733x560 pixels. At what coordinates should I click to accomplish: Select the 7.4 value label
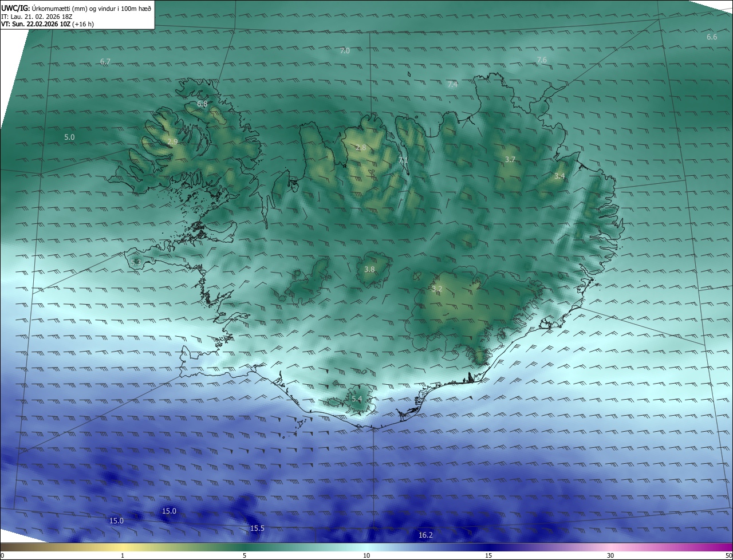[x=452, y=85]
